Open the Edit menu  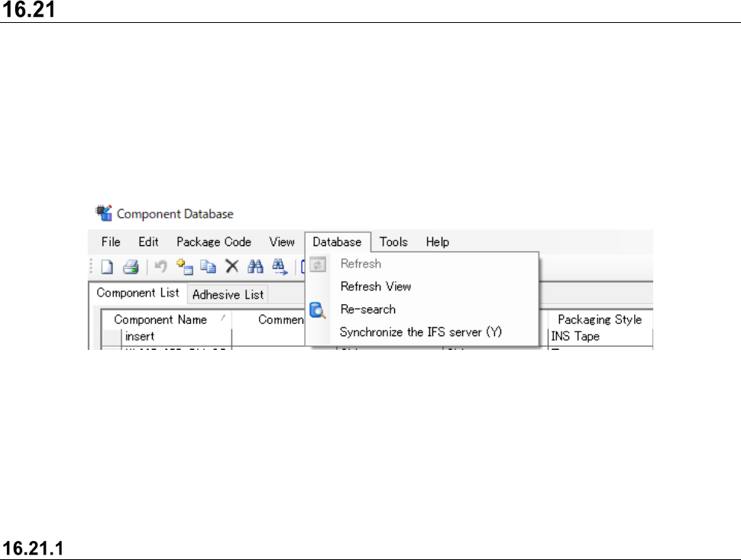(148, 242)
